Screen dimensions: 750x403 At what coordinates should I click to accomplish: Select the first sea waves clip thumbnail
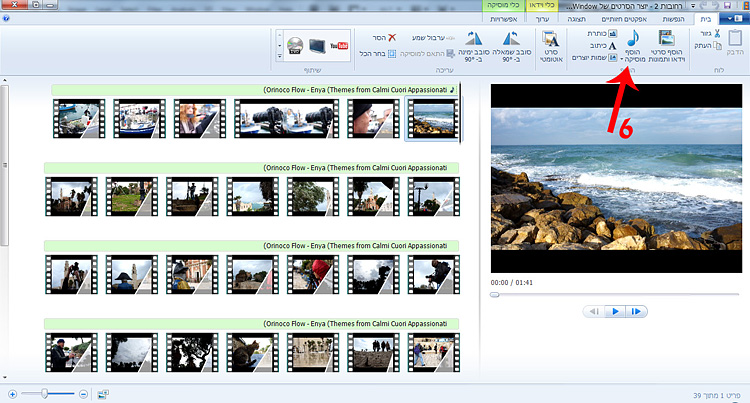[431, 118]
